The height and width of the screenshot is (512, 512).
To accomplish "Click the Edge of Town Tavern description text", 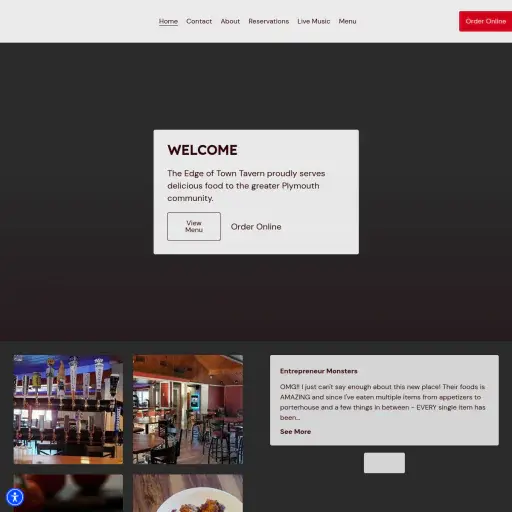I will [246, 186].
